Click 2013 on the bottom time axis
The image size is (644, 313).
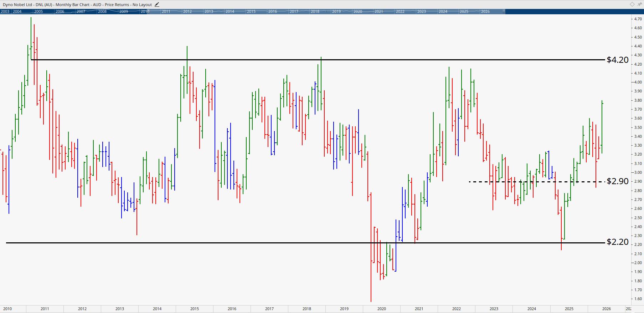coord(120,309)
